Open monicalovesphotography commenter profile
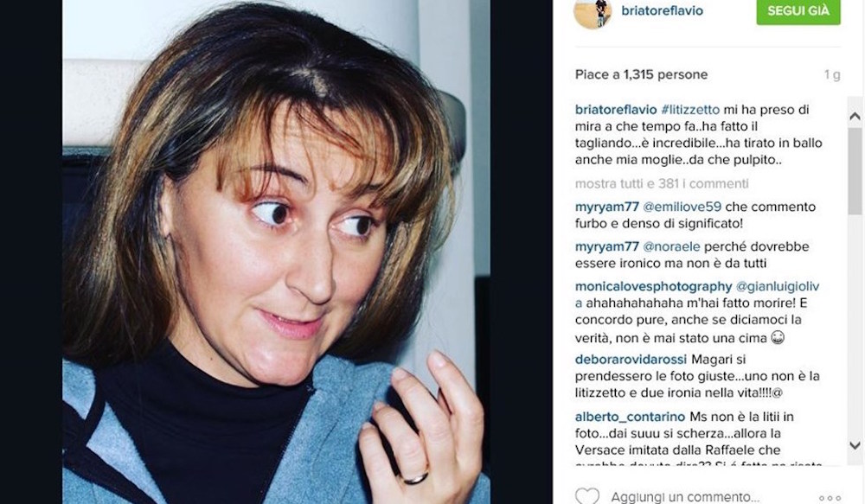This screenshot has height=504, width=865. pyautogui.click(x=653, y=287)
